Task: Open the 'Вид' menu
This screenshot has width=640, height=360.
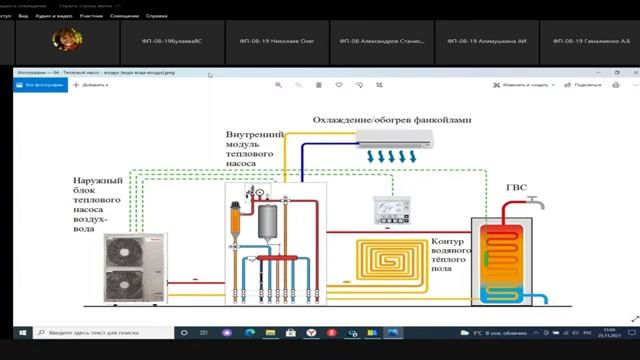Action: pos(23,16)
